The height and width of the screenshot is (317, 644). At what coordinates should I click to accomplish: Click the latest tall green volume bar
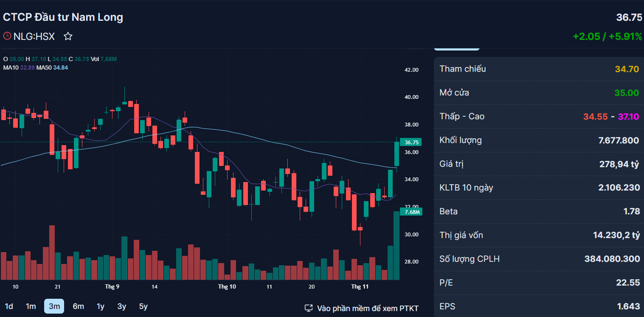397,246
